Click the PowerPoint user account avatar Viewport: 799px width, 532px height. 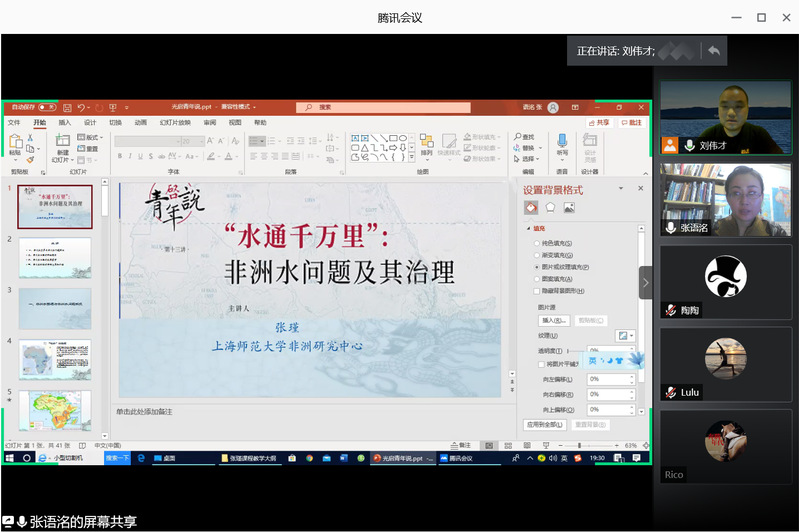click(553, 108)
